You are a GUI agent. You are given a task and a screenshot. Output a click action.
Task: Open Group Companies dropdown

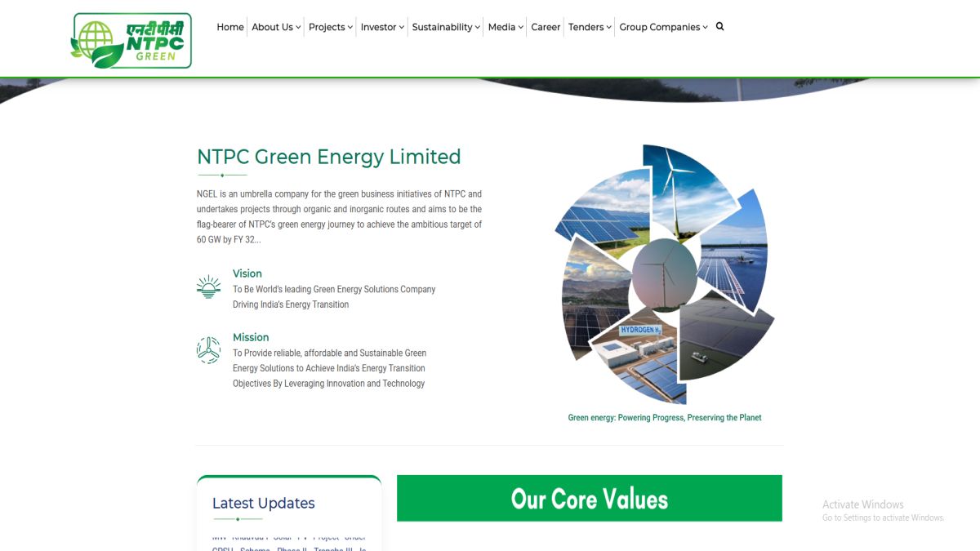pyautogui.click(x=663, y=27)
